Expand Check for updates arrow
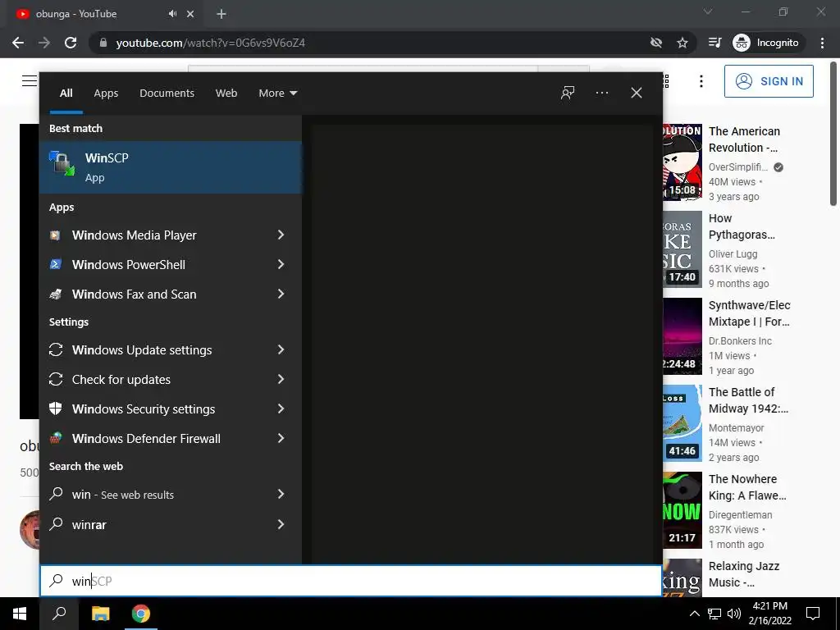840x630 pixels. click(x=281, y=379)
